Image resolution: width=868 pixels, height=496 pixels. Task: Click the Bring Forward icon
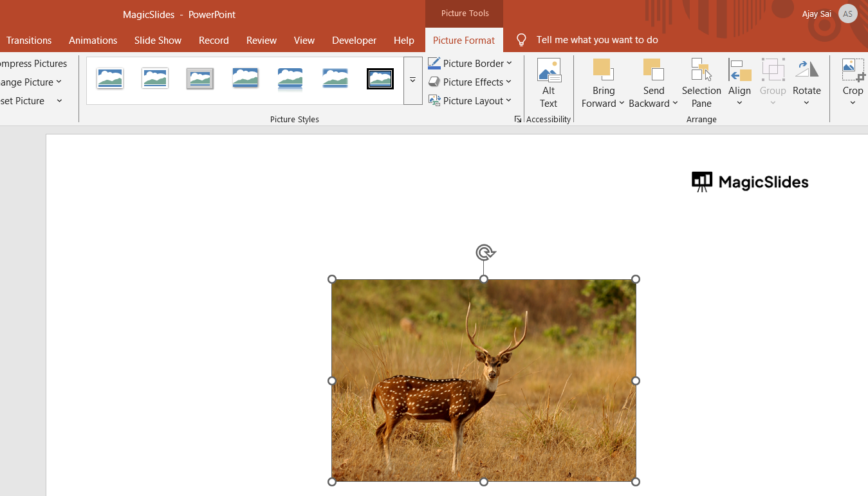point(603,69)
